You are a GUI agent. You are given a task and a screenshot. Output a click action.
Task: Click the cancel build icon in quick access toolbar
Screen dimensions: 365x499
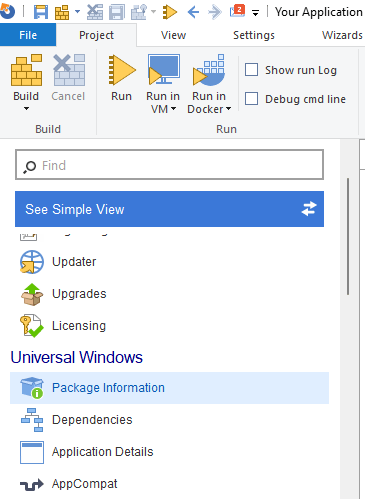tap(95, 12)
